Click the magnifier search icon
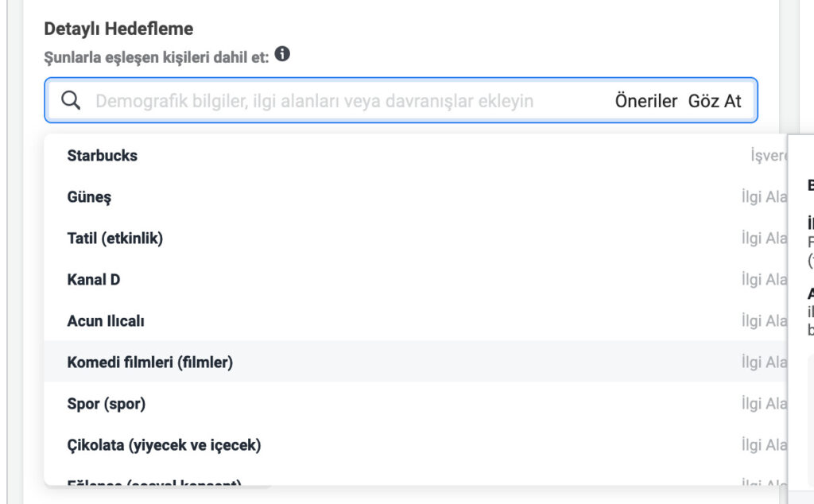Screen dimensions: 814x504 click(71, 100)
